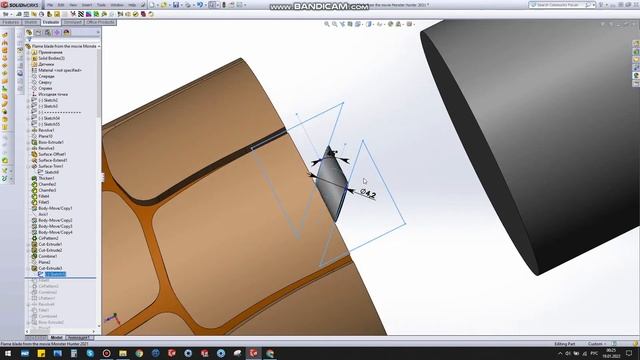Click the New document icon

coord(152,5)
